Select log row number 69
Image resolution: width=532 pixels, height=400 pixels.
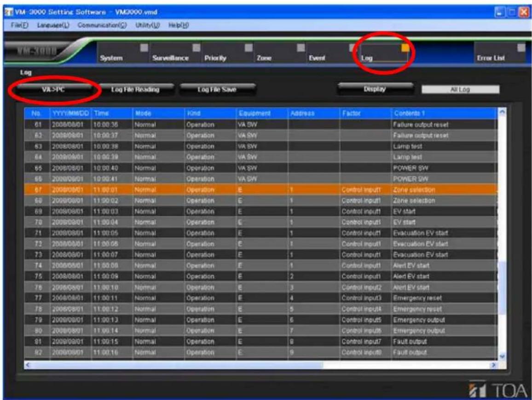click(x=260, y=211)
